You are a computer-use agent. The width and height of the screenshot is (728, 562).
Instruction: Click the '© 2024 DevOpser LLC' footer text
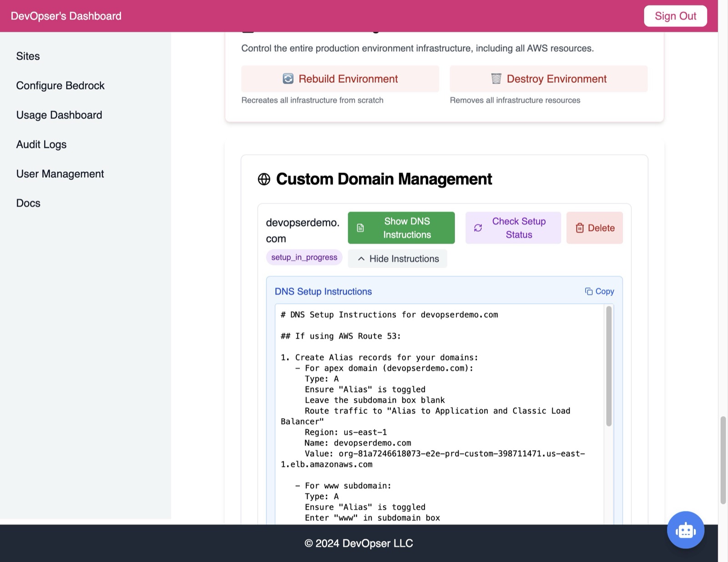click(359, 543)
